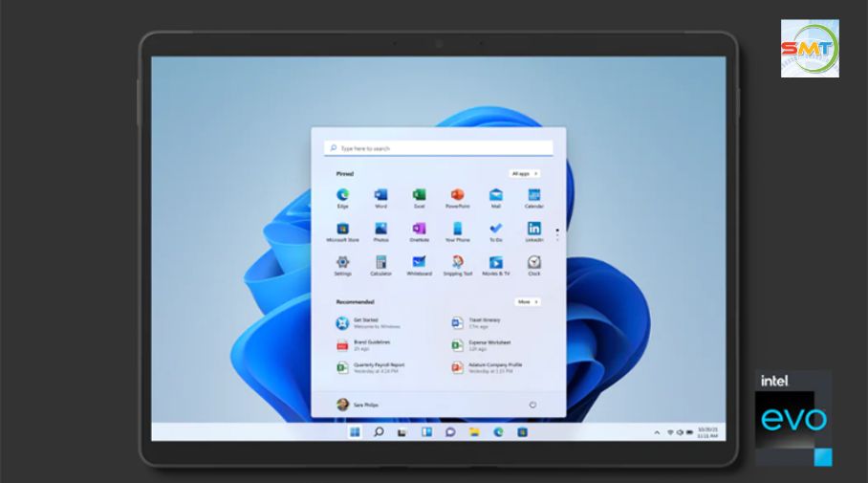Open Quarterly Payroll Report spreadsheet
Screen dimensions: 868x483
coord(371,368)
